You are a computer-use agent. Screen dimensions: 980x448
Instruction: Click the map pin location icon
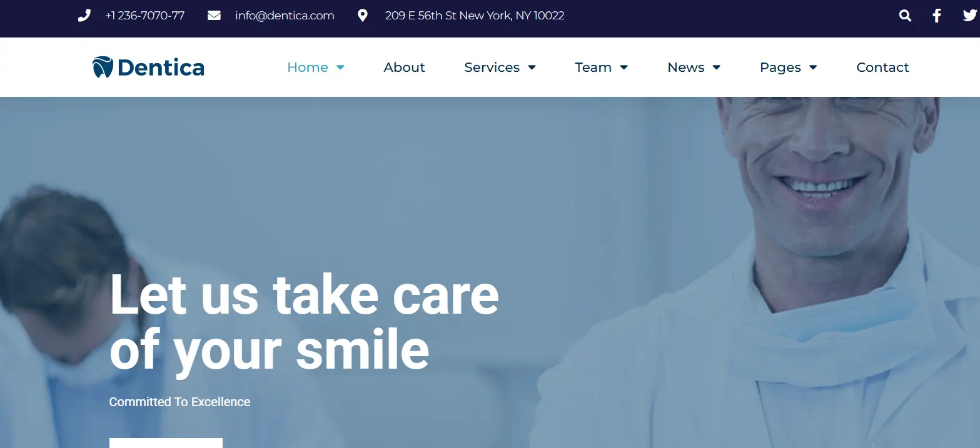click(x=362, y=16)
